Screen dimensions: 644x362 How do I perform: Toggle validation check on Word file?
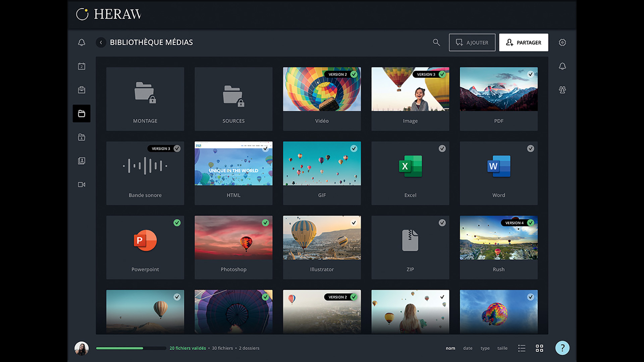coord(530,148)
